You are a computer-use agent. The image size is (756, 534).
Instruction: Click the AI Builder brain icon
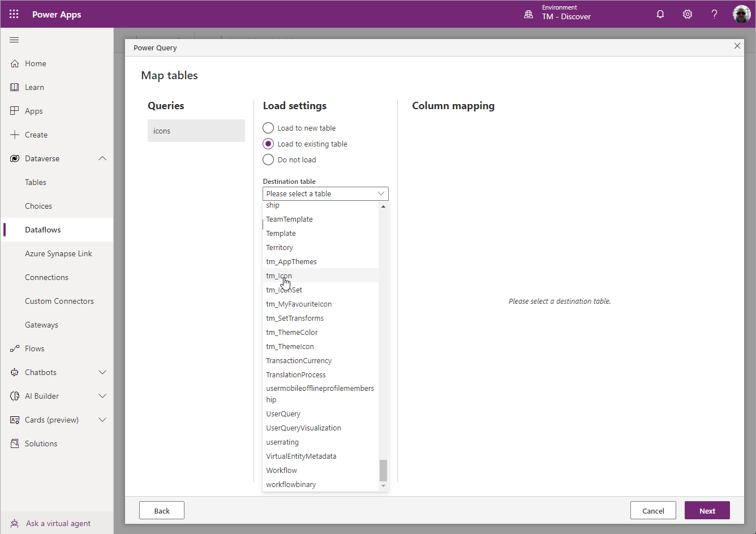[x=15, y=396]
